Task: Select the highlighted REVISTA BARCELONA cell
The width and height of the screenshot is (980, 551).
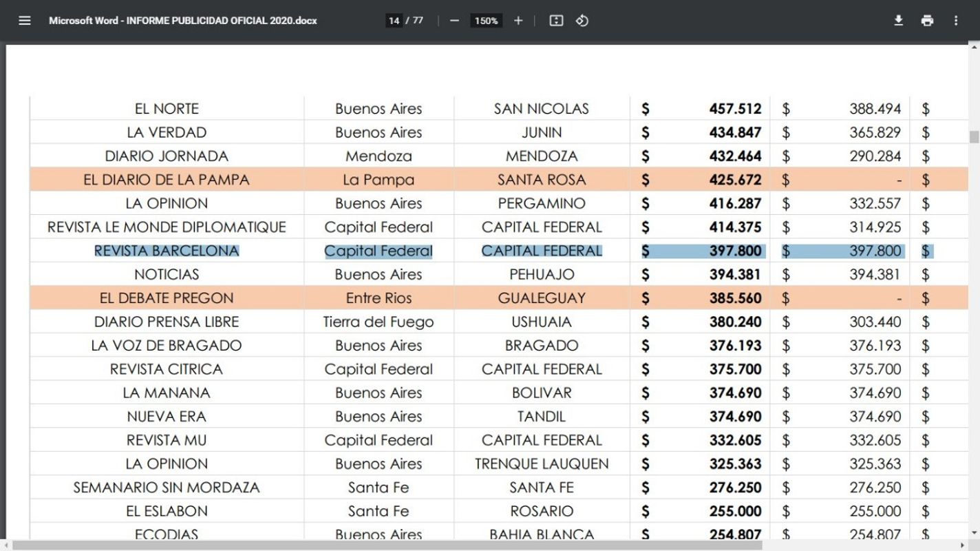Action: point(167,251)
